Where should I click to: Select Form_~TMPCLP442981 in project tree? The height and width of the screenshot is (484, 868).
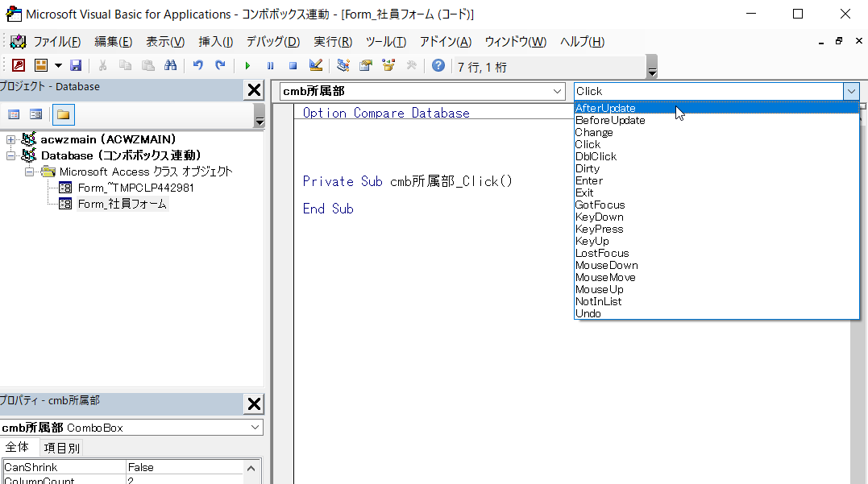[x=135, y=188]
